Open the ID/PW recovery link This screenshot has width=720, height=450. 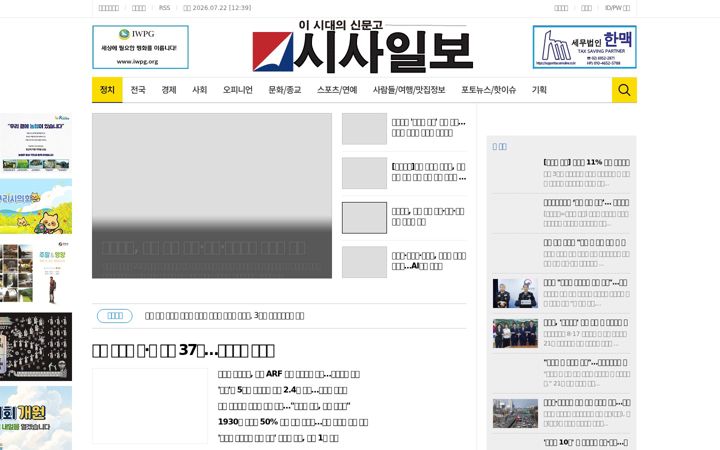pos(618,8)
